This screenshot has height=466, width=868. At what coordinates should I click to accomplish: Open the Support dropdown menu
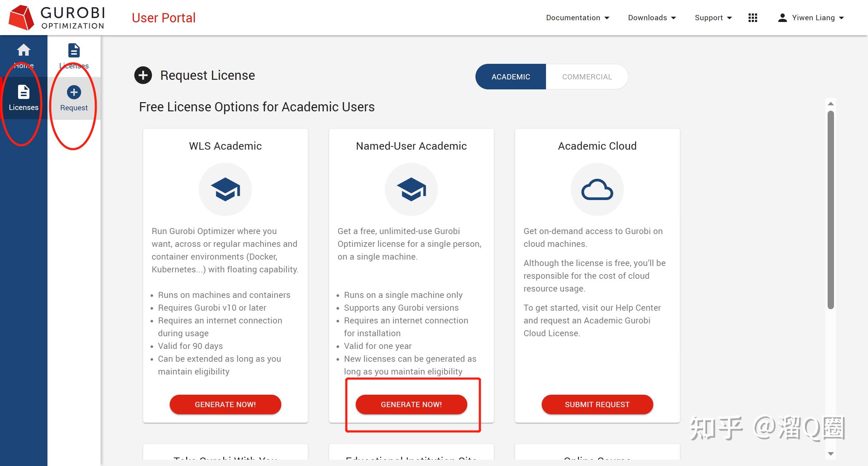(x=713, y=18)
